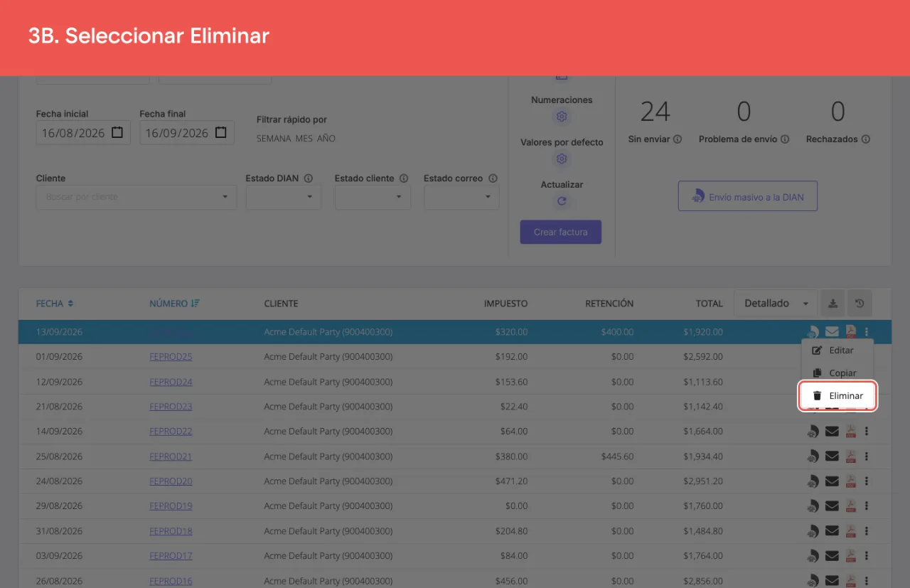The height and width of the screenshot is (588, 910).
Task: Select Editar in the context menu
Action: click(x=838, y=351)
